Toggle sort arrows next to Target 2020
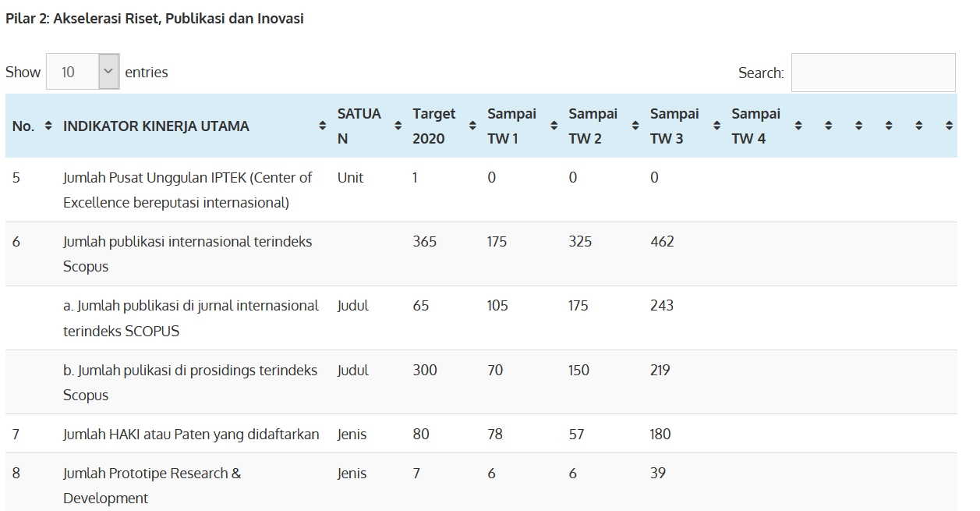This screenshot has height=511, width=980. (x=472, y=126)
